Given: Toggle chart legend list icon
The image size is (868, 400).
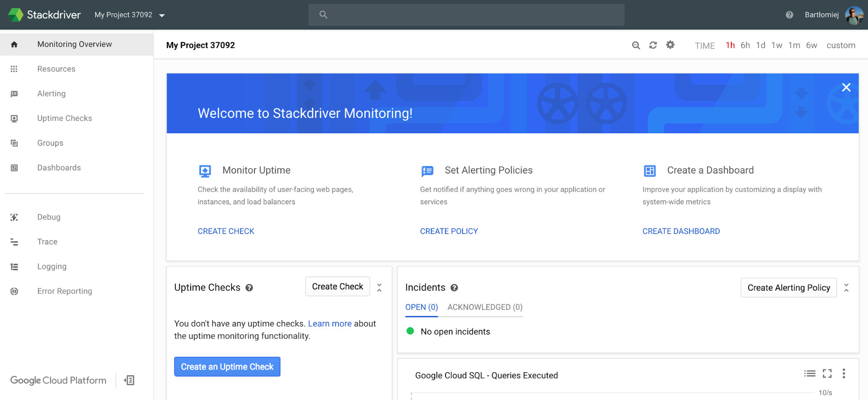Looking at the screenshot, I should click(x=809, y=374).
